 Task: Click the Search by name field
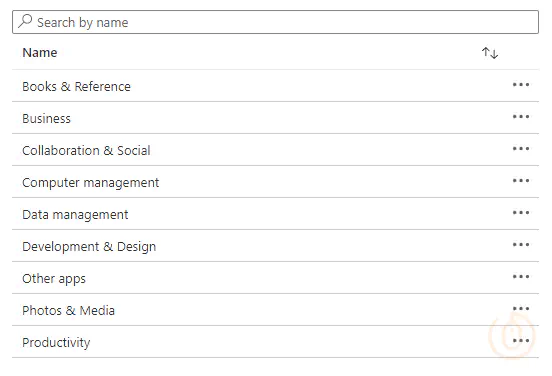click(x=275, y=22)
